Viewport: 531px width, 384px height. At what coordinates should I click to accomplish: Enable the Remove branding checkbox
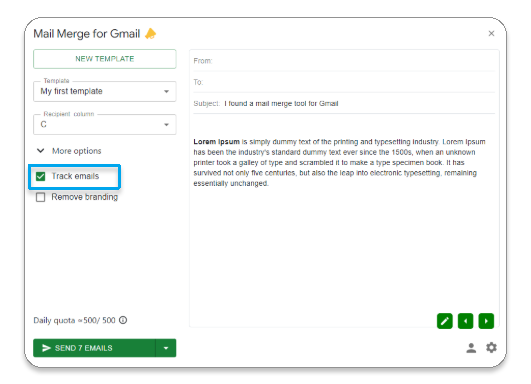tap(41, 197)
